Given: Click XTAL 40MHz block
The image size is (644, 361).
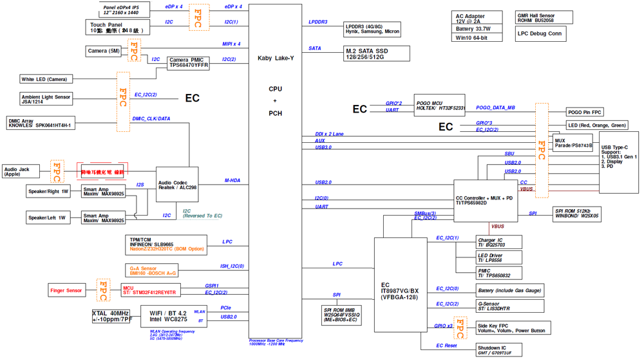Looking at the screenshot, I should pos(111,317).
